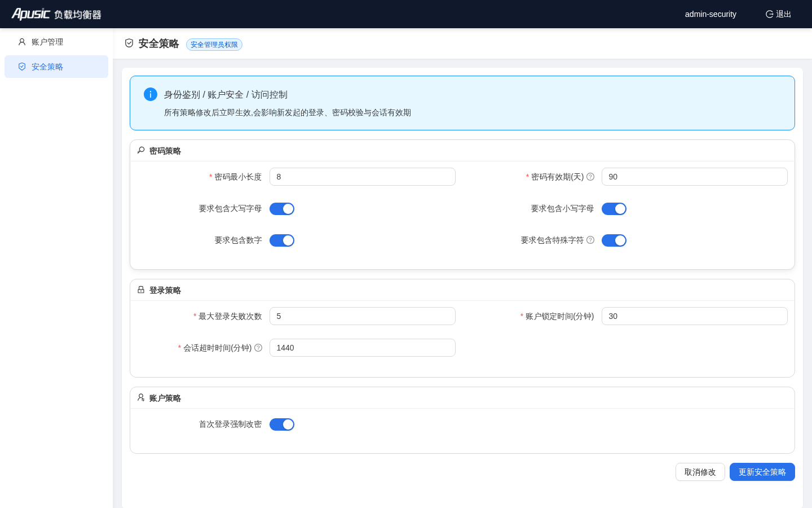Click the logout icon next to 退出
The height and width of the screenshot is (508, 812).
(x=769, y=14)
